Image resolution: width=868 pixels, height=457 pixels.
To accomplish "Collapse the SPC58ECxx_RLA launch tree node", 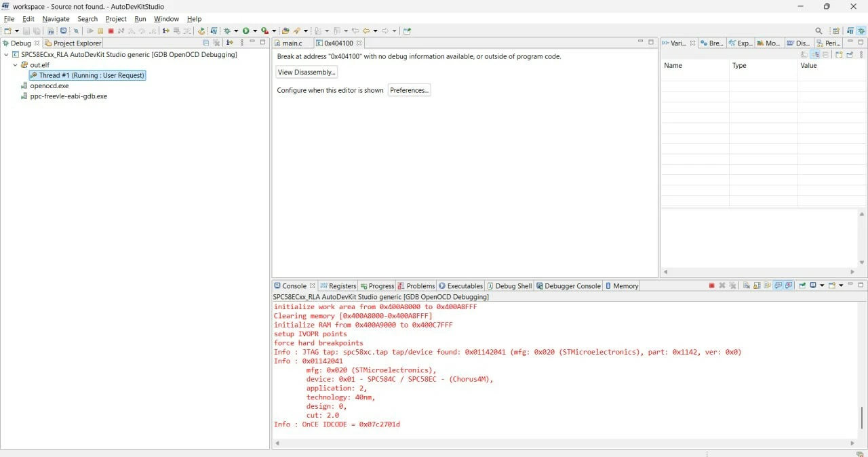I will [6, 55].
